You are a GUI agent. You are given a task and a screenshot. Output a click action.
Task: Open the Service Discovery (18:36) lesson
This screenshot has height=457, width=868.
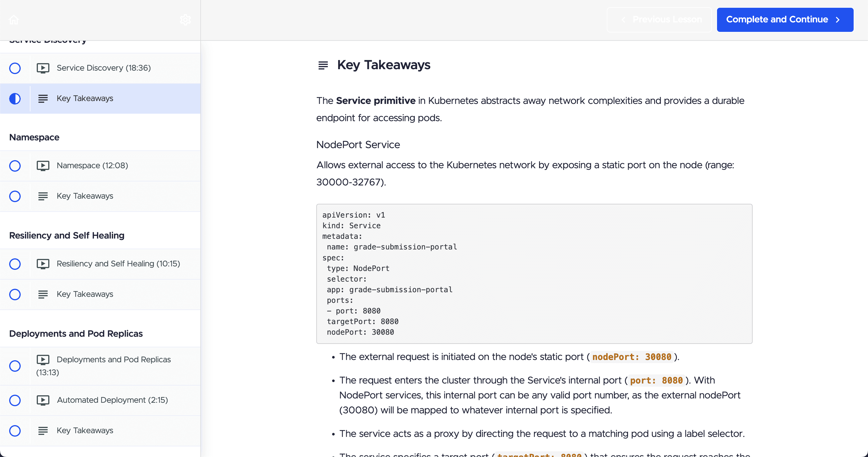pos(100,68)
